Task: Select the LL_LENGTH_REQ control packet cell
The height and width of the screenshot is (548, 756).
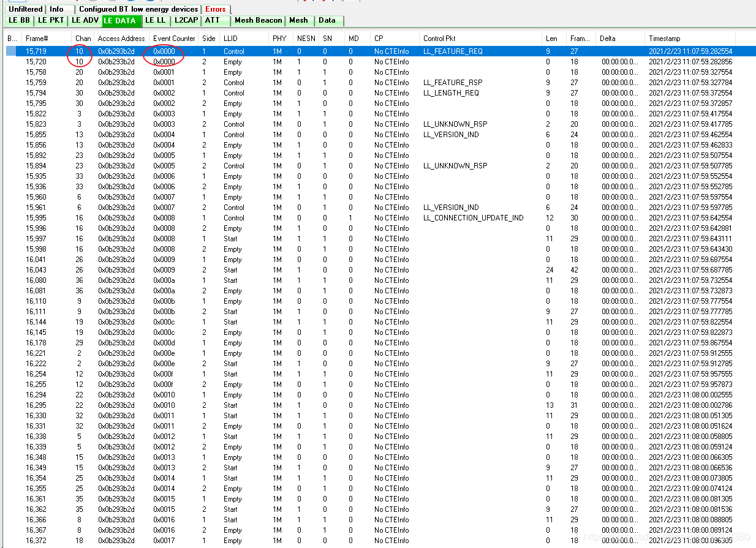Action: [451, 93]
